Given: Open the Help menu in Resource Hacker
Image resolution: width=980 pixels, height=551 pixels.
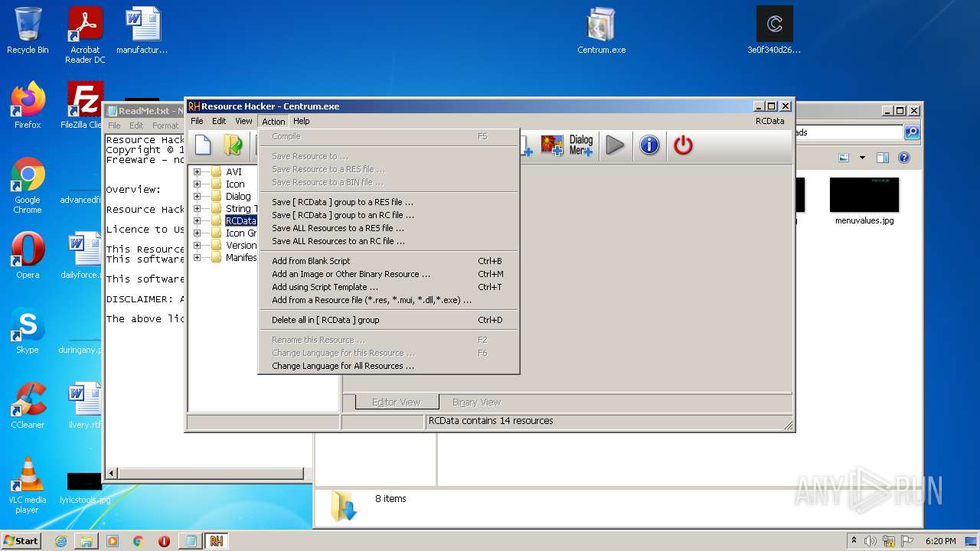Looking at the screenshot, I should [302, 121].
